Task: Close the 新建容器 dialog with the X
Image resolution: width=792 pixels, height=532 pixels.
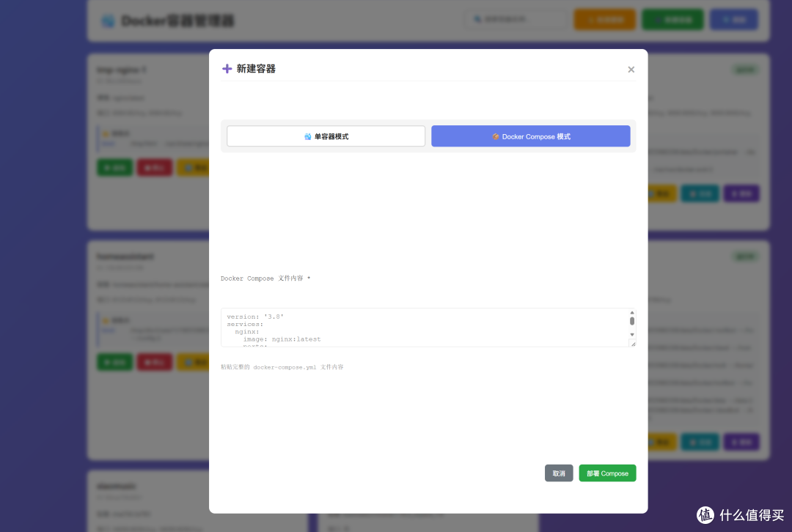Action: point(631,70)
